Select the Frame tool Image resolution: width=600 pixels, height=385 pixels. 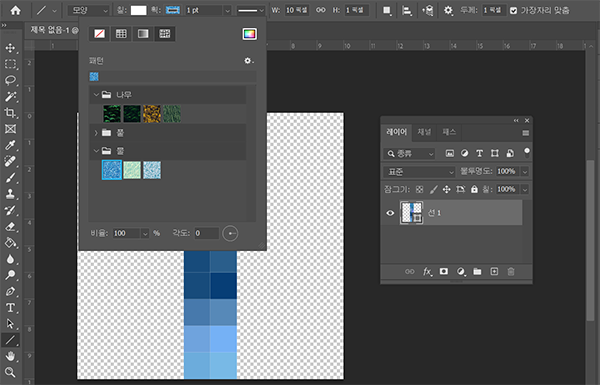click(10, 129)
